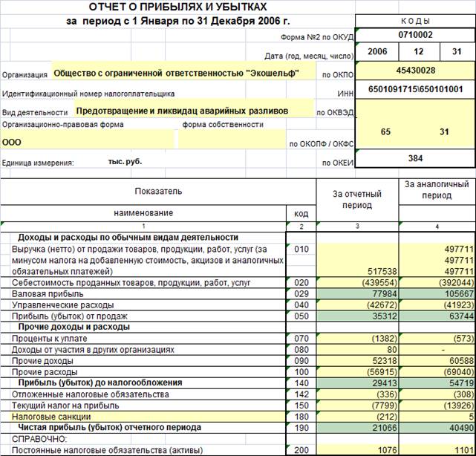Select the 'Налоговые санкции' row label
The image size is (476, 456).
(51, 417)
